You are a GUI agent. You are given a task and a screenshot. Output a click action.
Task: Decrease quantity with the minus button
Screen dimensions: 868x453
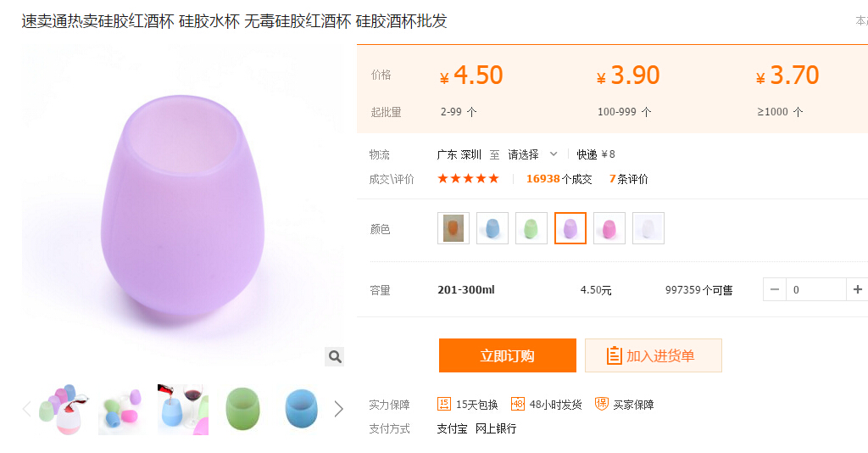pyautogui.click(x=775, y=290)
